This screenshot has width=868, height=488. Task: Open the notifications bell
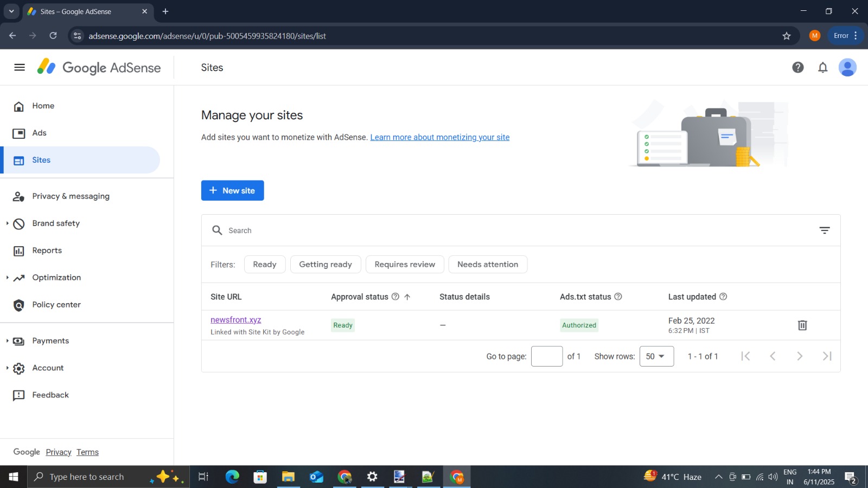(823, 67)
